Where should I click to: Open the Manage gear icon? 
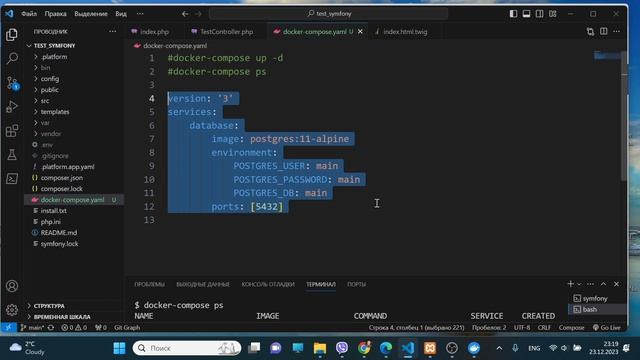[x=12, y=310]
